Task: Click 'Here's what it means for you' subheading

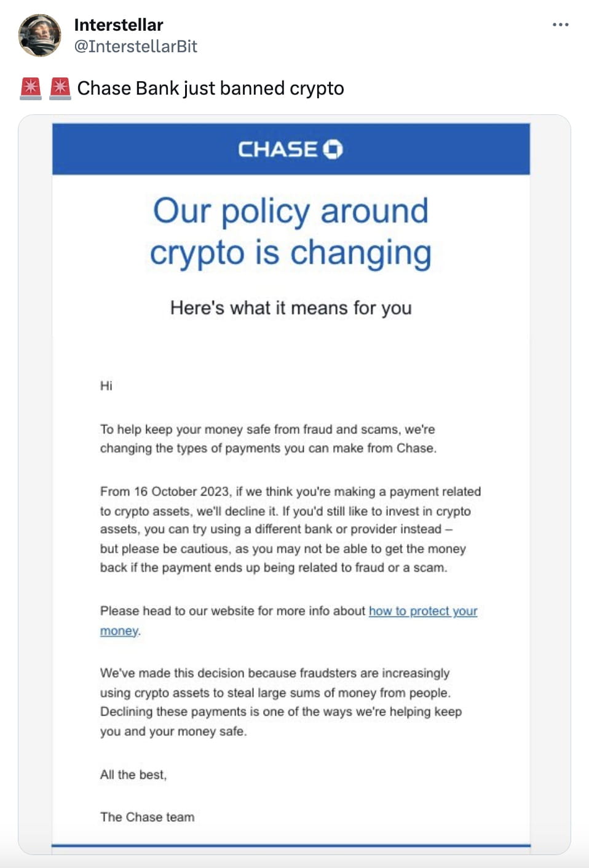Action: (x=290, y=308)
